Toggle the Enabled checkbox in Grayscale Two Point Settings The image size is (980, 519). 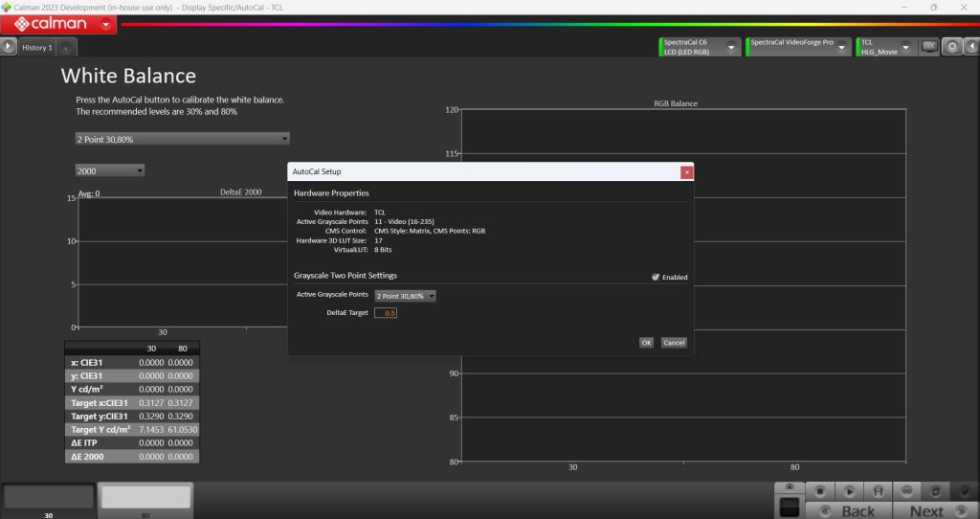[x=656, y=277]
